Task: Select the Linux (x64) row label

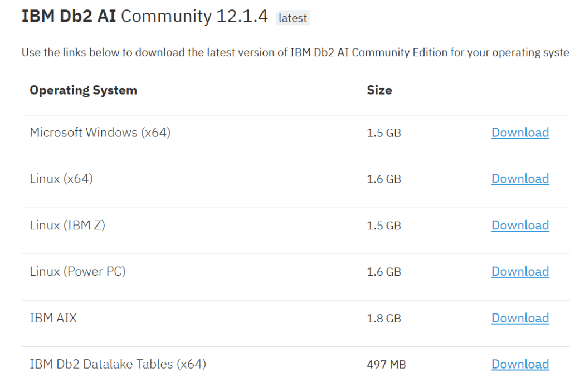Action: click(61, 179)
